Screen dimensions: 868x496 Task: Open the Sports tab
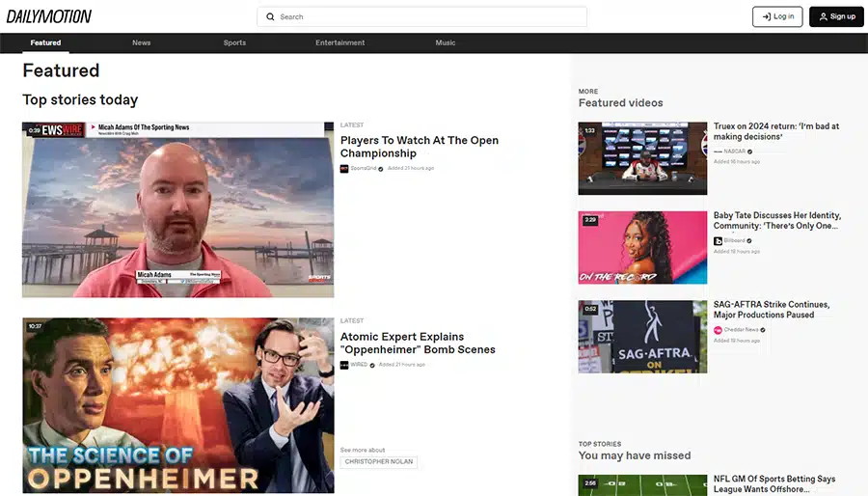click(234, 42)
